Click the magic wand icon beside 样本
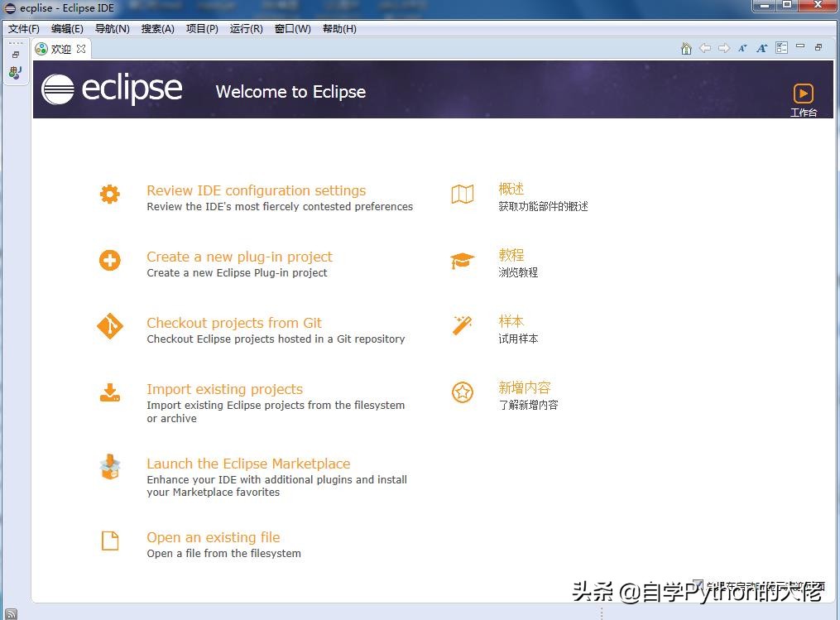The width and height of the screenshot is (840, 620). (x=462, y=325)
